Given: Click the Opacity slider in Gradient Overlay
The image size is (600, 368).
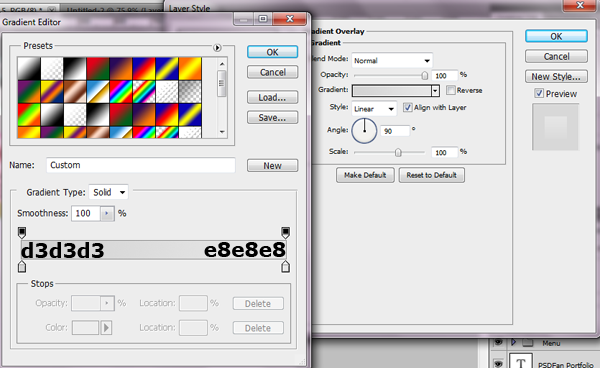Looking at the screenshot, I should (424, 76).
